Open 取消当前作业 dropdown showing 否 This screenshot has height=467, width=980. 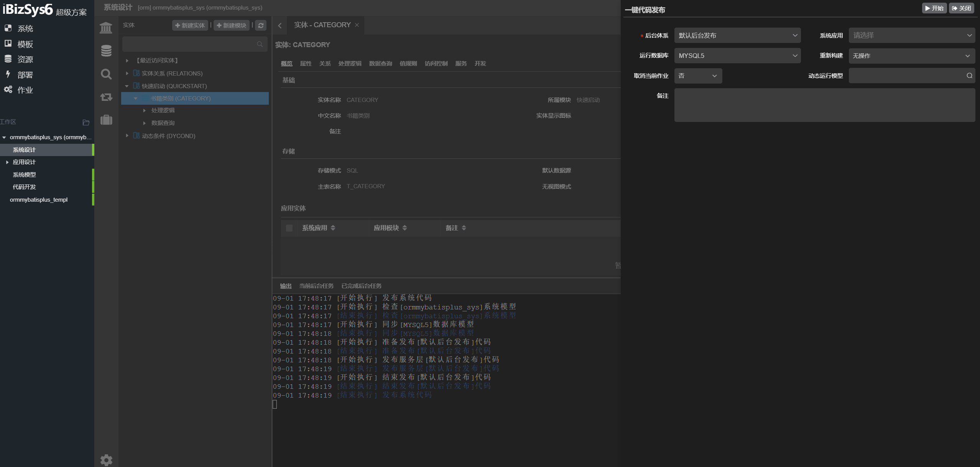point(698,76)
